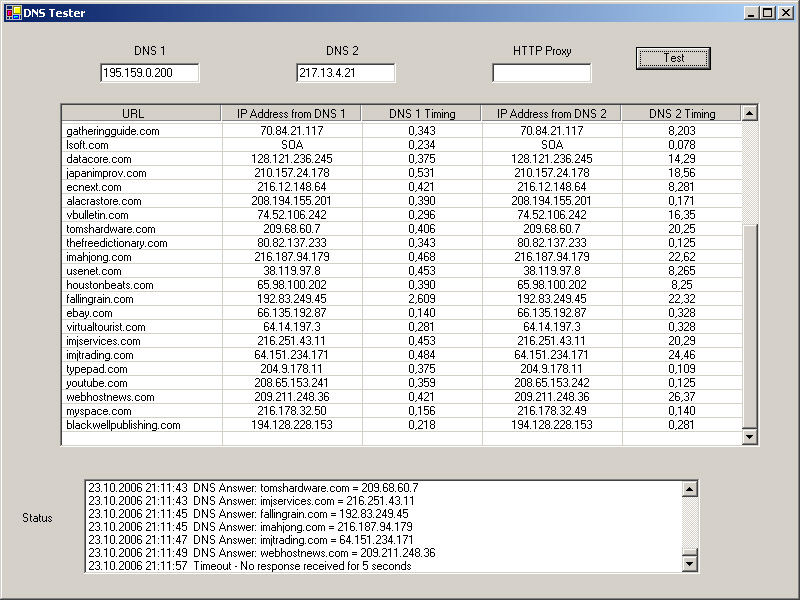Click the Test button
This screenshot has height=600, width=800.
coord(673,58)
